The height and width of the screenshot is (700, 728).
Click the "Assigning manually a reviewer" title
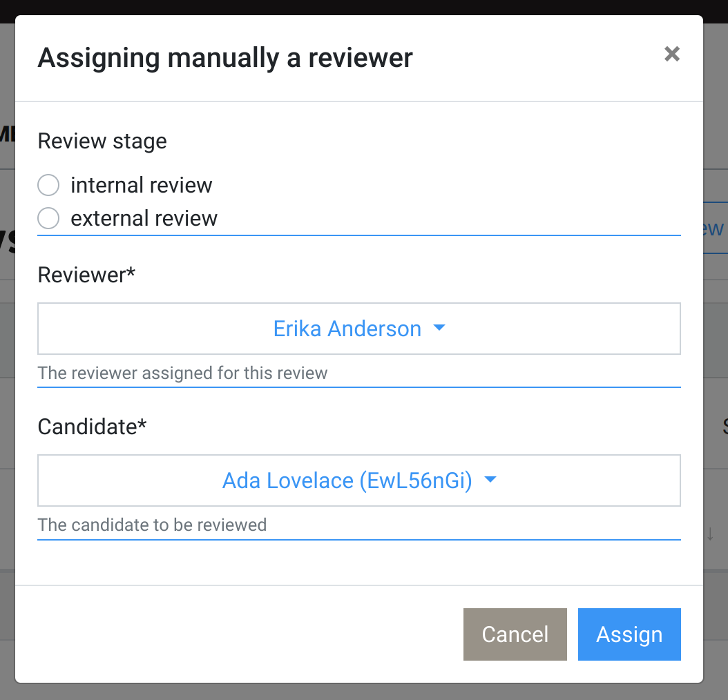click(225, 57)
